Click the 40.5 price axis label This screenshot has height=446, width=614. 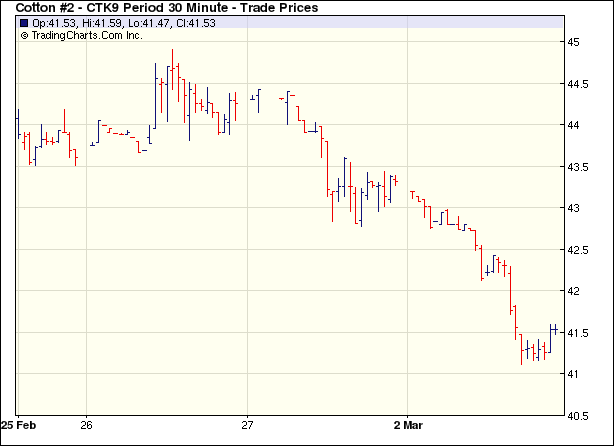[579, 415]
